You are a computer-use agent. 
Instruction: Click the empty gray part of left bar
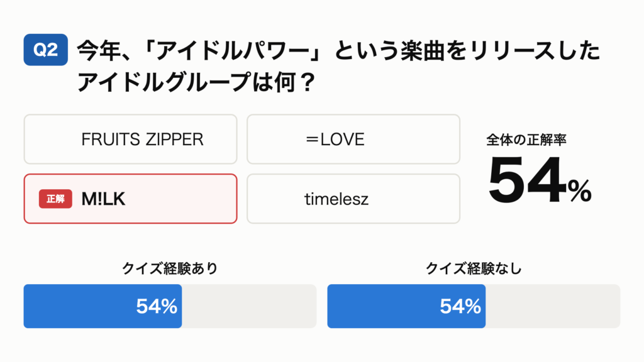point(249,306)
